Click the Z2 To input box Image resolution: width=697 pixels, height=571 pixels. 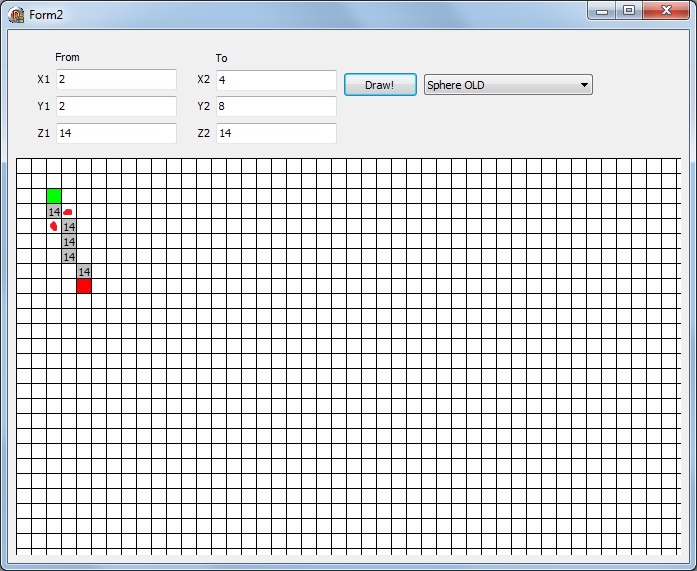[275, 133]
